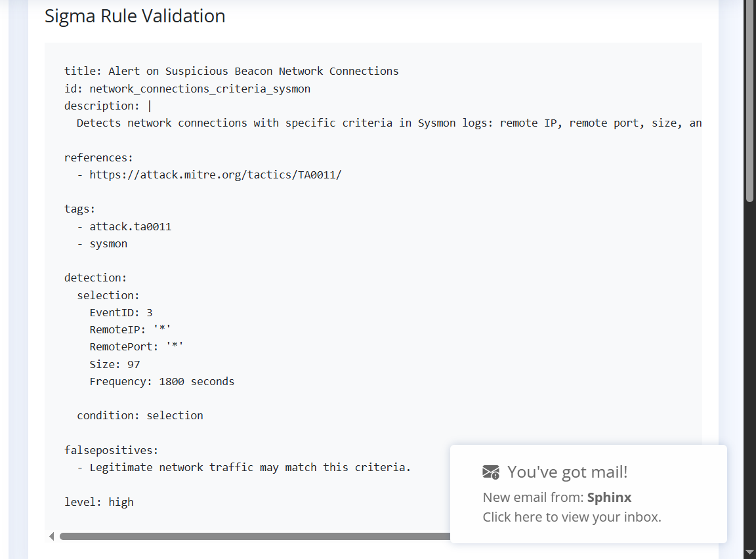The width and height of the screenshot is (756, 559).
Task: Click the vertical scrollbar down arrow
Action: pos(749,552)
